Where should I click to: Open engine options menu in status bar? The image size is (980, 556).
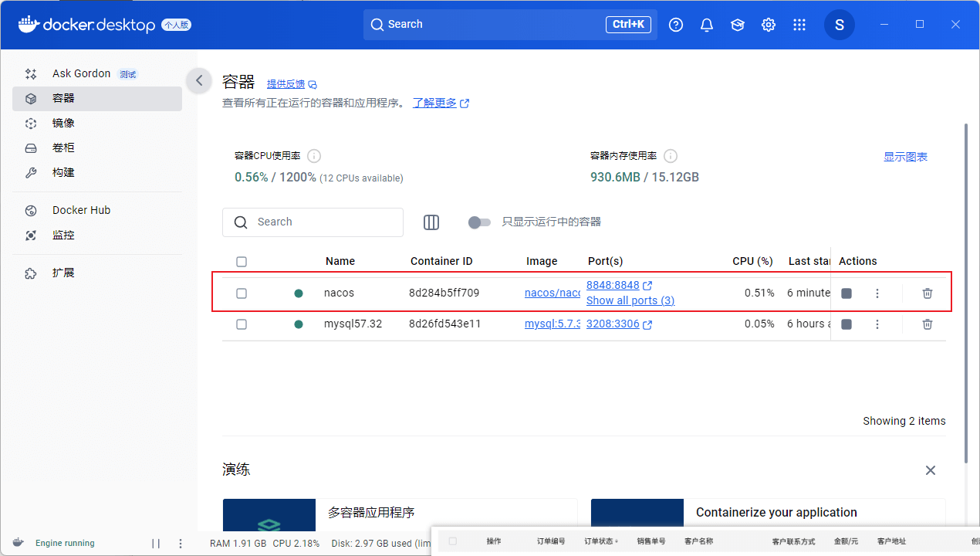click(181, 544)
